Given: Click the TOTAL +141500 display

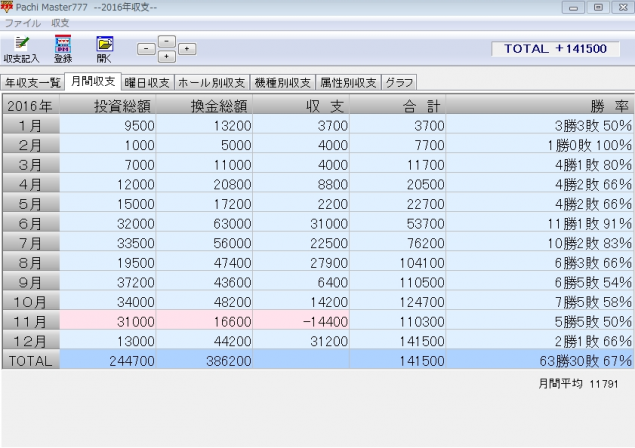Looking at the screenshot, I should click(x=555, y=49).
